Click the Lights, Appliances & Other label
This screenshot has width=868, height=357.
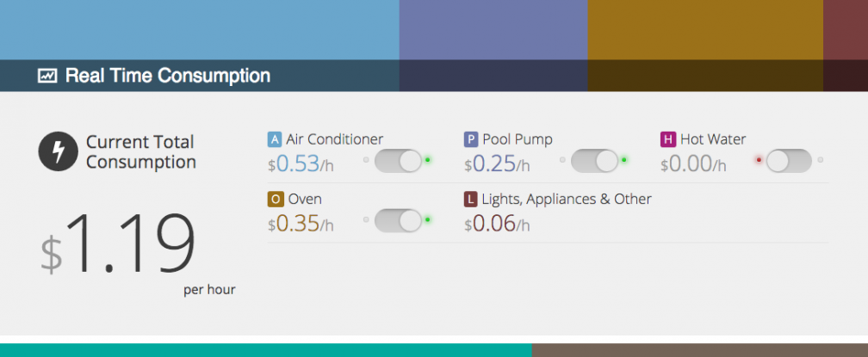[567, 199]
